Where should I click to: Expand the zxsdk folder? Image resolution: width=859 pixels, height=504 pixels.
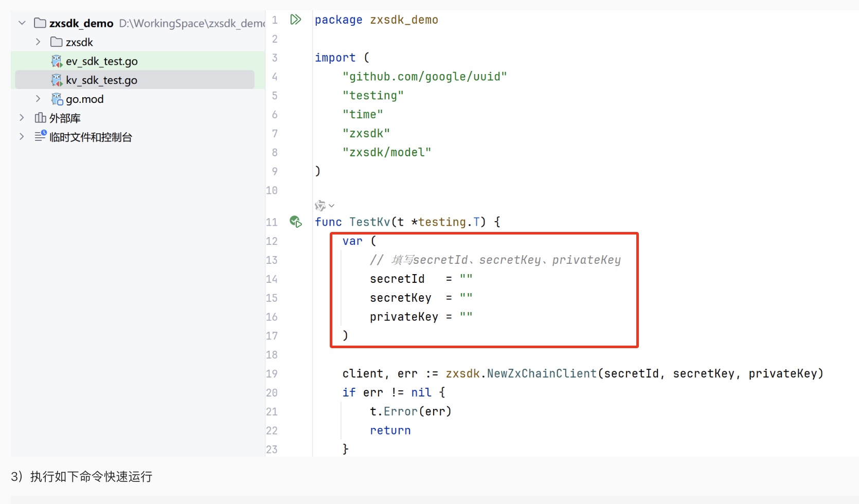(38, 42)
